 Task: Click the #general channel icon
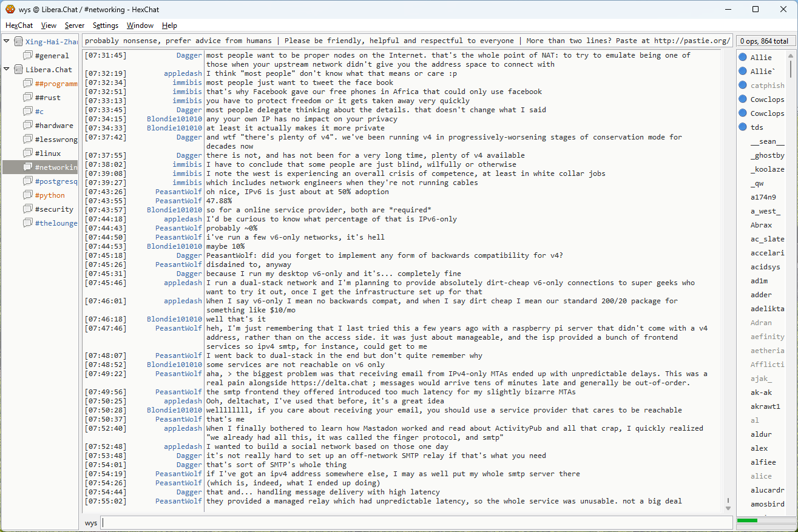click(28, 55)
